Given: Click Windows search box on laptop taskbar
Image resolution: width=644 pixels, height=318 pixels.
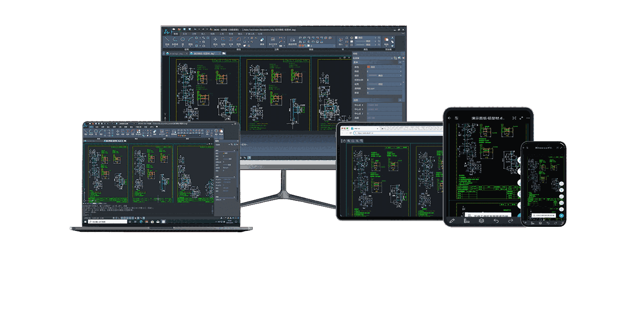Looking at the screenshot, I should [107, 222].
